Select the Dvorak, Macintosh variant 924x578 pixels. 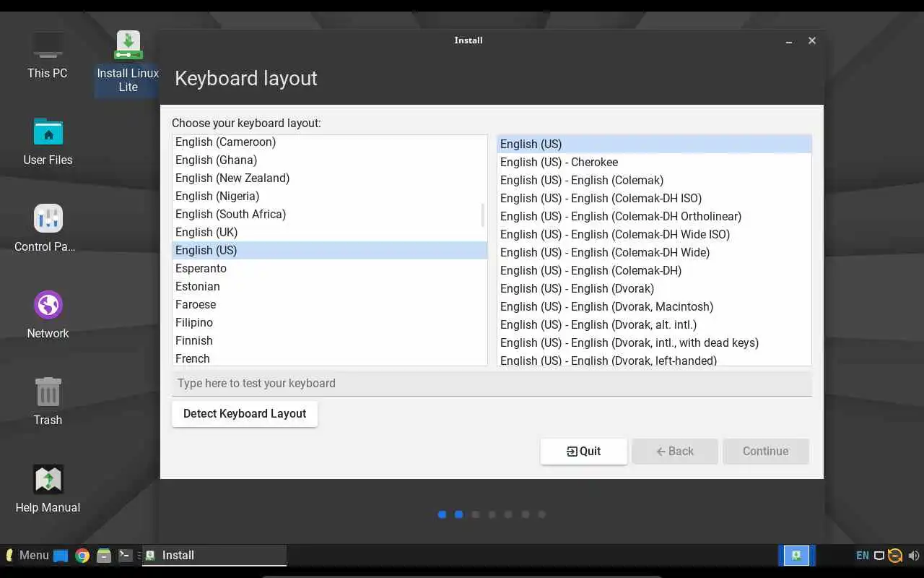[x=654, y=306]
